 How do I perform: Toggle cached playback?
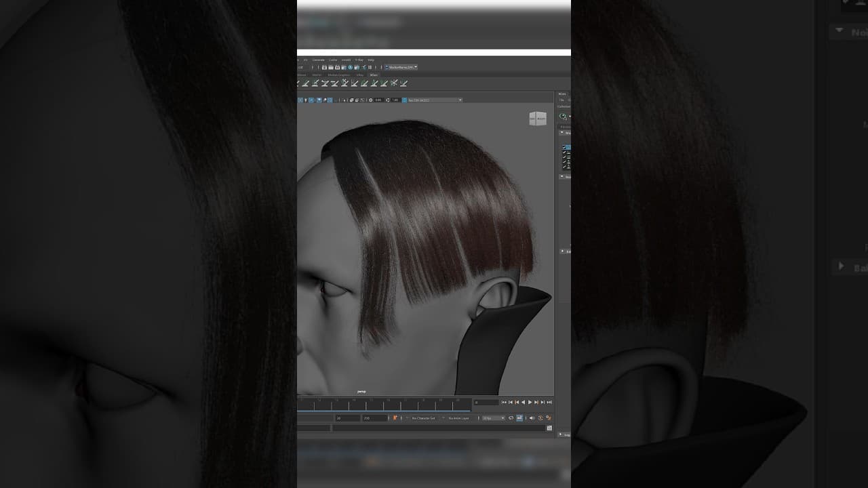tap(520, 418)
